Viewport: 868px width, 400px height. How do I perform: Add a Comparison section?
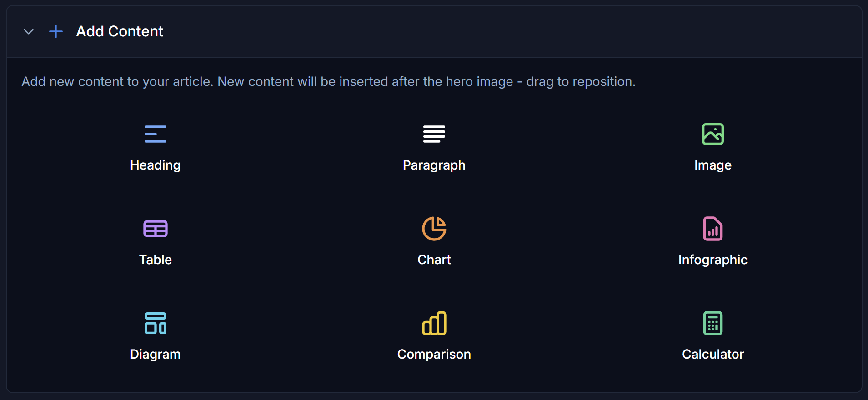pyautogui.click(x=434, y=336)
